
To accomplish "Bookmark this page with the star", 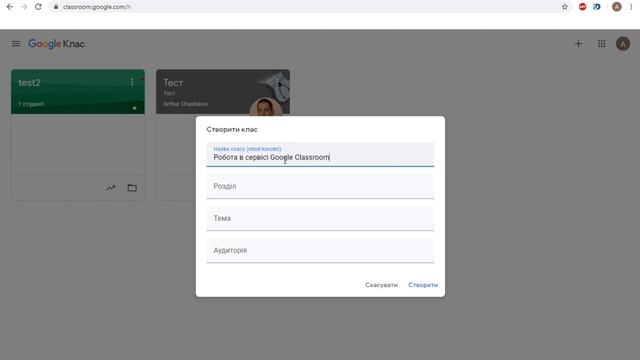I will click(x=564, y=7).
